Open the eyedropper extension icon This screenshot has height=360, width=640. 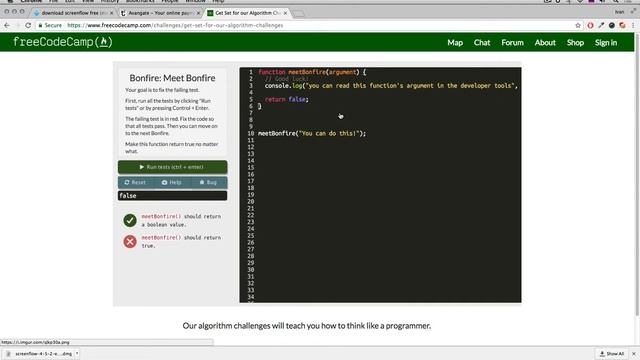tap(601, 25)
